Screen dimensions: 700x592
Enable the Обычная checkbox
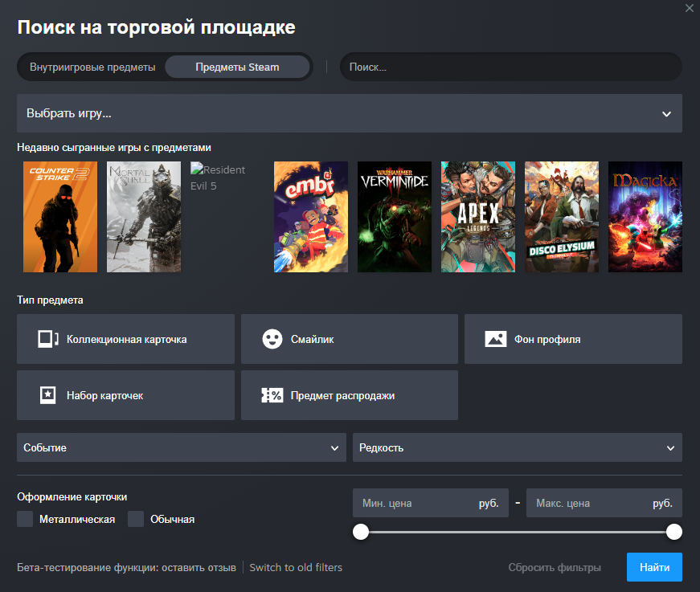(136, 519)
